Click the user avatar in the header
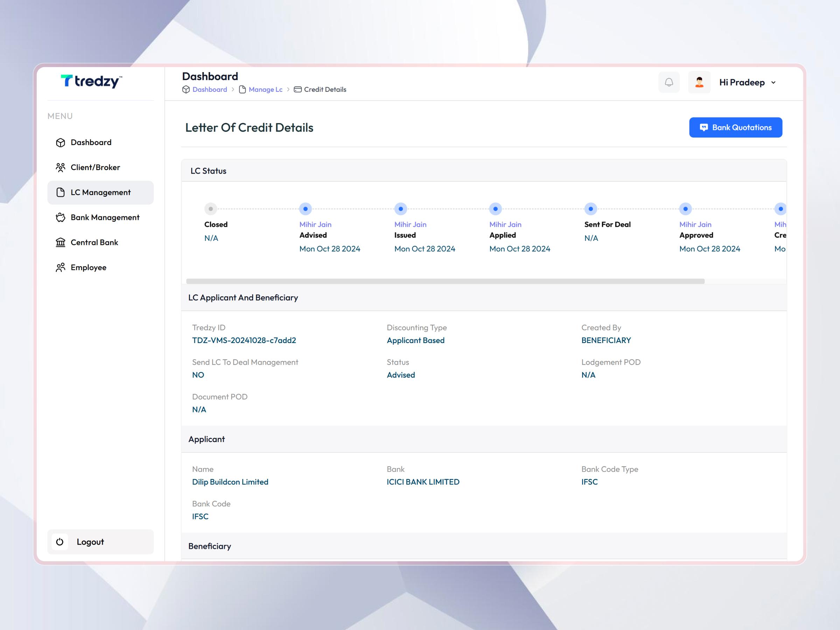840x630 pixels. pos(699,82)
